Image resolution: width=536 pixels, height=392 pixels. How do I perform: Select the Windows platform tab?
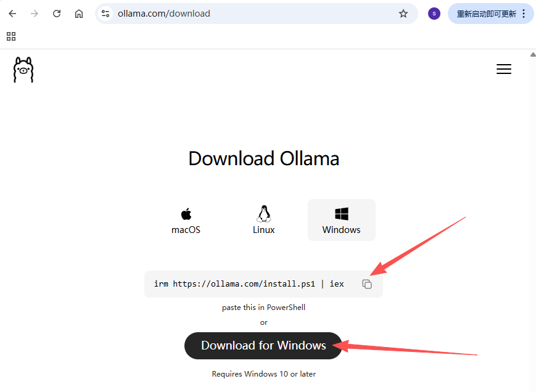click(342, 220)
